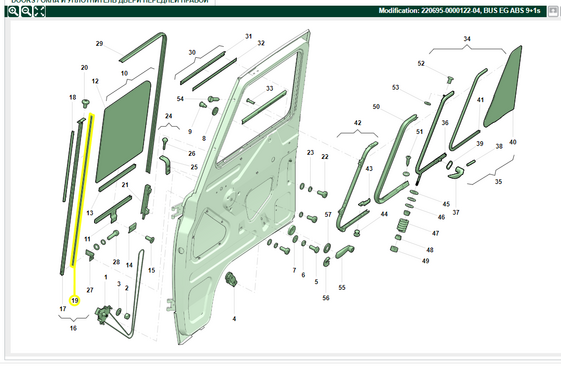This screenshot has height=370, width=561.
Task: Select part callout 8
Action: point(204,138)
